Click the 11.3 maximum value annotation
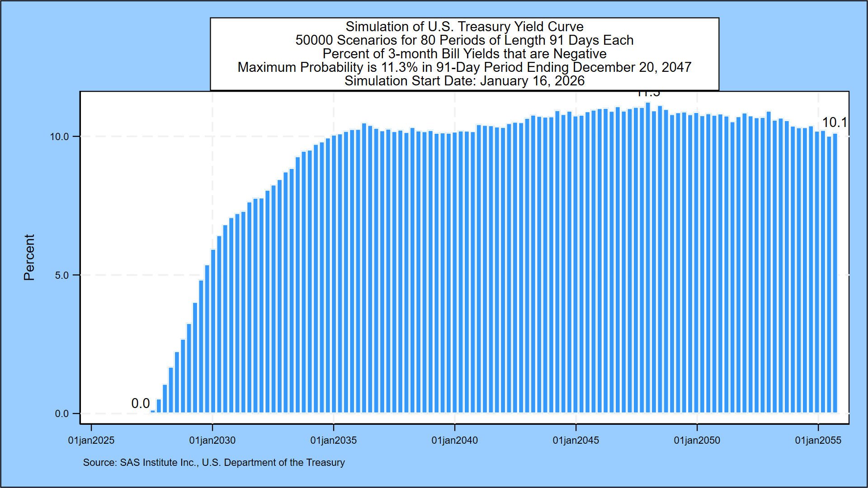Viewport: 868px width, 488px height. [x=649, y=94]
